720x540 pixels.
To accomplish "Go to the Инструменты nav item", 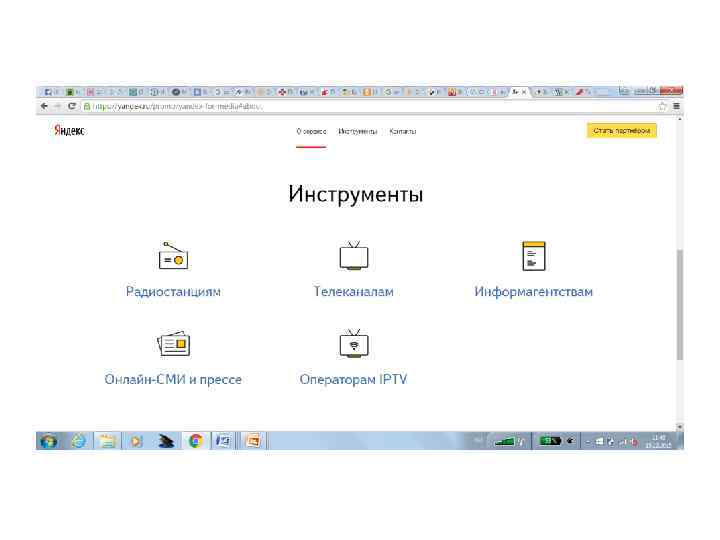I will (358, 131).
